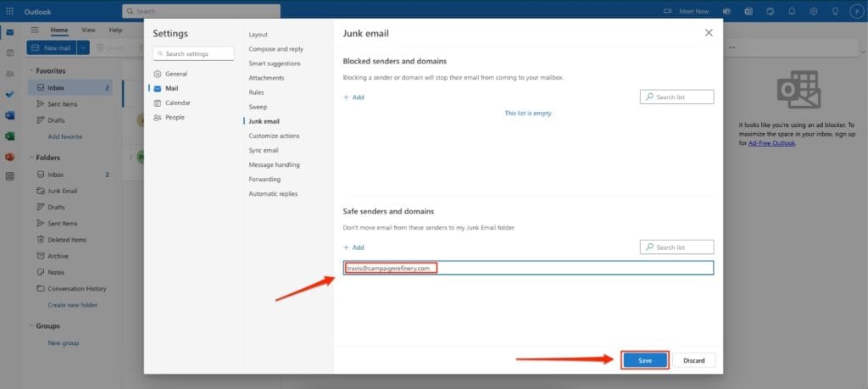Click the Search settings field
This screenshot has height=389, width=868.
194,53
